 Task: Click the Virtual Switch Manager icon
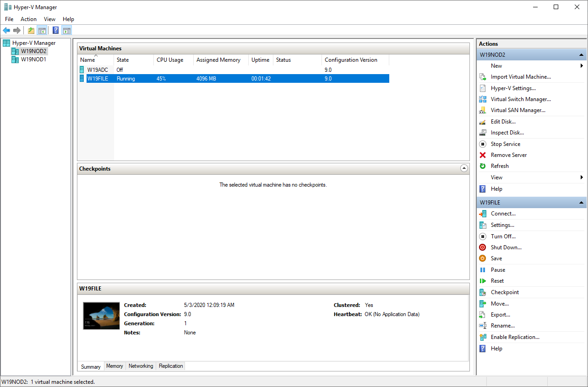(x=482, y=99)
